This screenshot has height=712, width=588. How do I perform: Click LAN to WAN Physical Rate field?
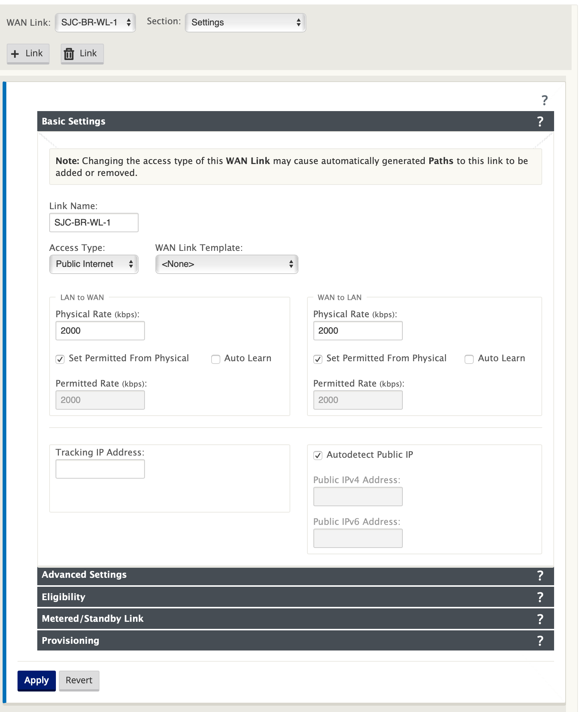(100, 331)
